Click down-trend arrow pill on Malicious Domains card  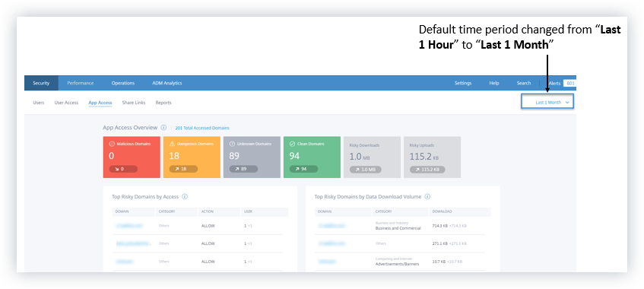123,169
